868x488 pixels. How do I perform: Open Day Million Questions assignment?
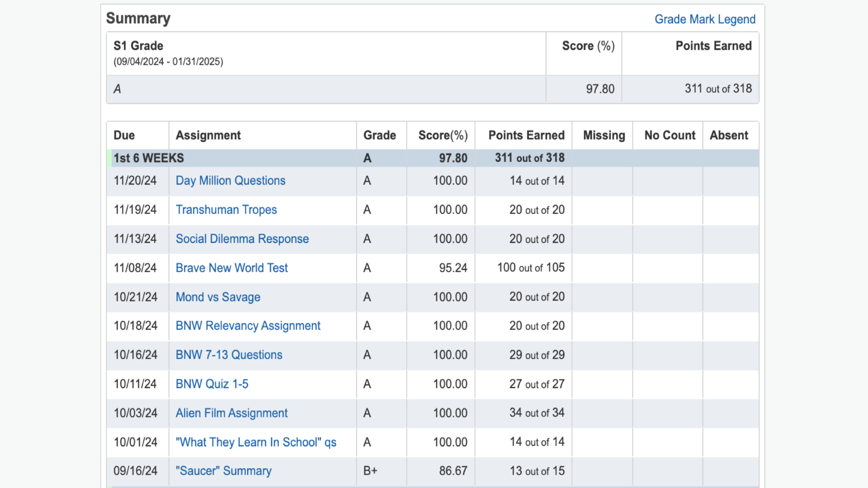coord(230,181)
